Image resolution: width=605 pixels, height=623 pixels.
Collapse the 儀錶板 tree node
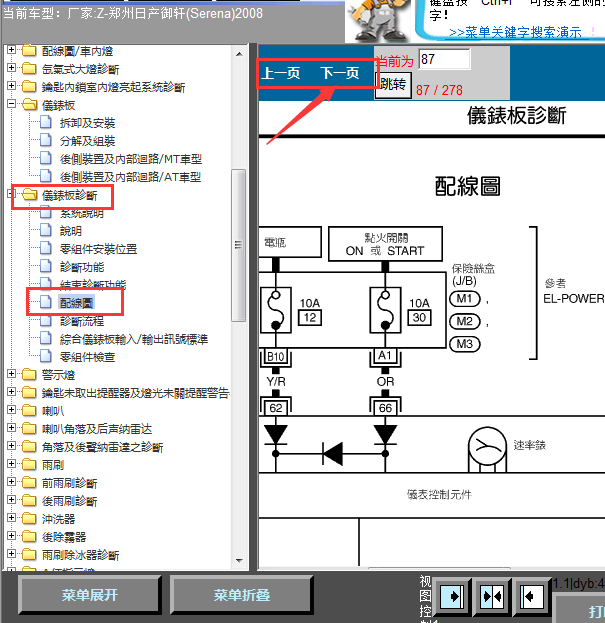pyautogui.click(x=12, y=104)
